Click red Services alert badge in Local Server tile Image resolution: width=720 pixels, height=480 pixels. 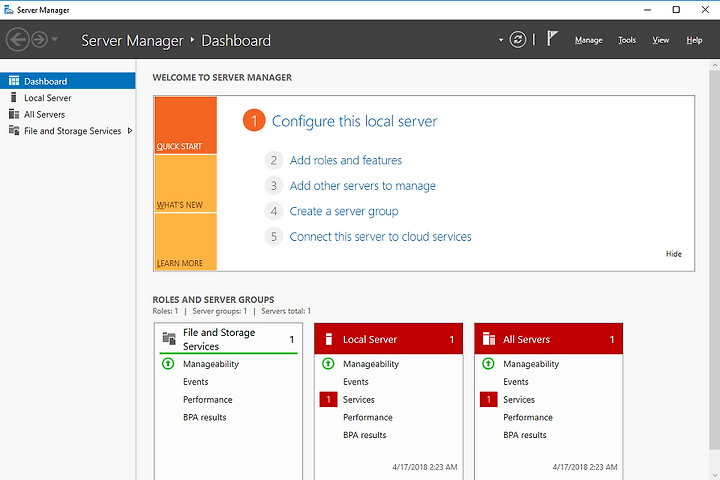pyautogui.click(x=328, y=400)
